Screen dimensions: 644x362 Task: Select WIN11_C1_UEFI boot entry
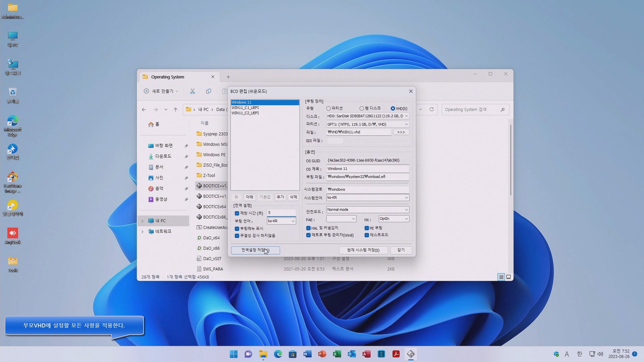[x=245, y=108]
